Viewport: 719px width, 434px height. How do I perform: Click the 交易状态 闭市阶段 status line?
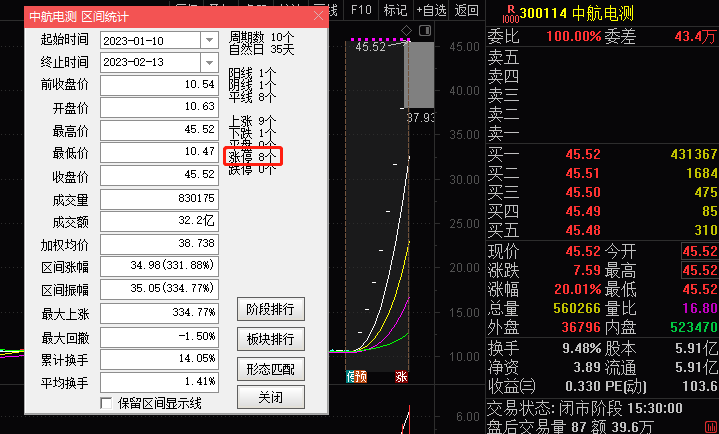click(x=585, y=408)
